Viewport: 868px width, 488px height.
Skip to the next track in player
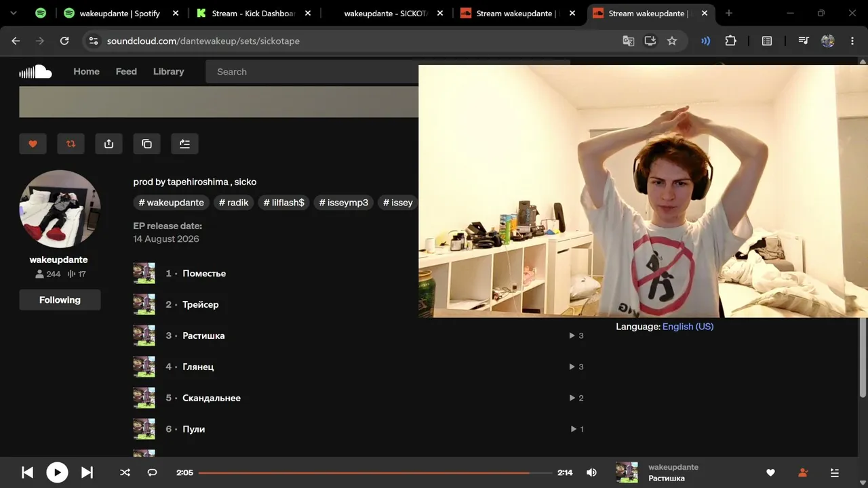click(x=87, y=472)
